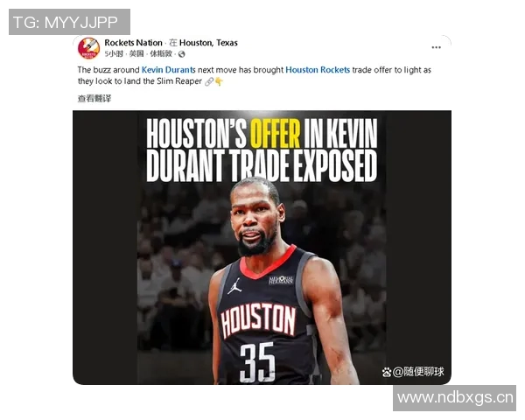Follow the Kevin Durants tagged link
Viewport: 525px width, 420px height.
tap(168, 70)
